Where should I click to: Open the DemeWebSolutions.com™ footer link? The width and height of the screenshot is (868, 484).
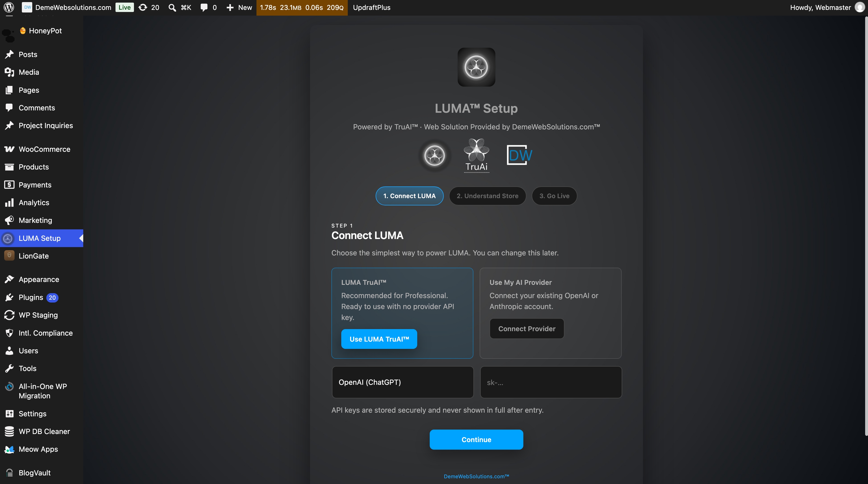click(x=477, y=476)
